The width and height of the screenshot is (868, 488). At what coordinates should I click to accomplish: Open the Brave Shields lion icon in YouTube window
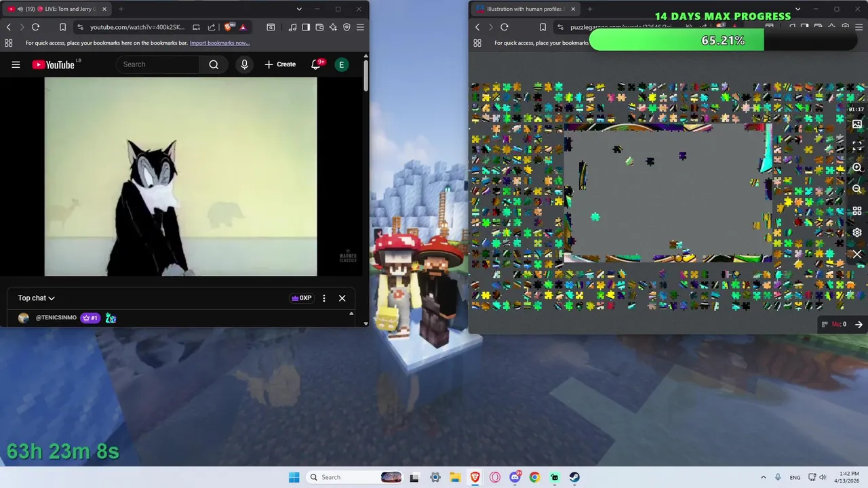click(x=229, y=27)
